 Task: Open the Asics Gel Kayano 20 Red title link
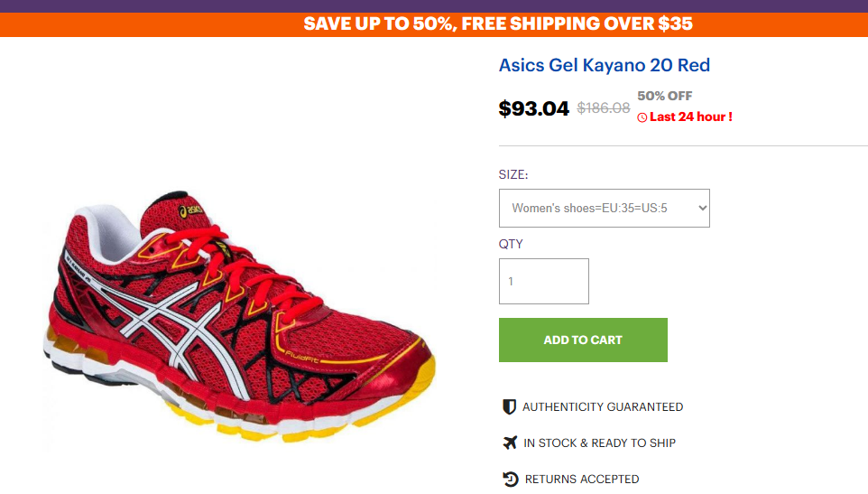[604, 65]
